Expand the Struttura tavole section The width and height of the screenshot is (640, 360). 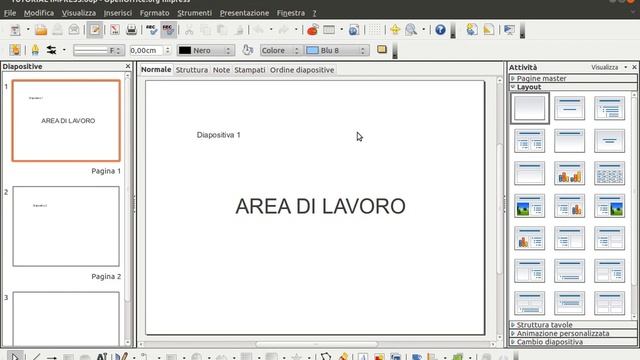pyautogui.click(x=573, y=325)
